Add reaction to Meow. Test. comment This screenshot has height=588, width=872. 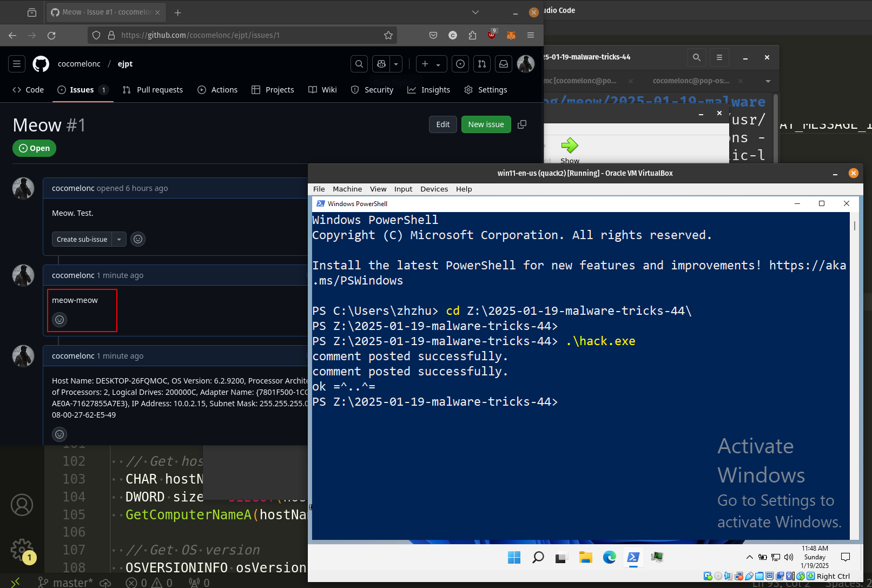138,239
